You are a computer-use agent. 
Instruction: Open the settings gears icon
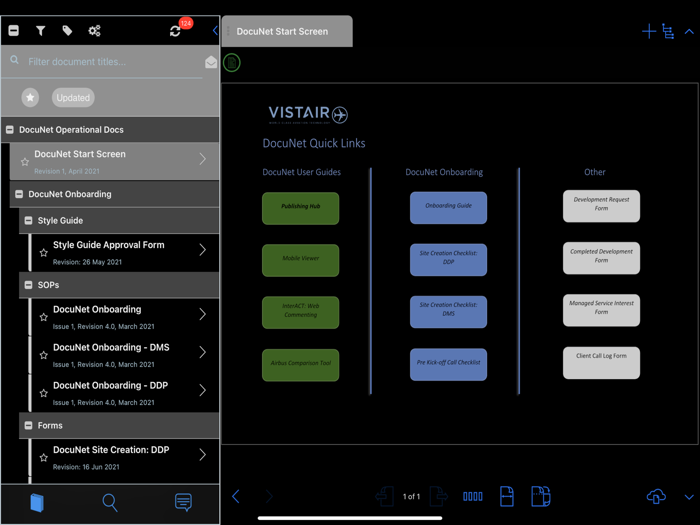click(x=94, y=31)
